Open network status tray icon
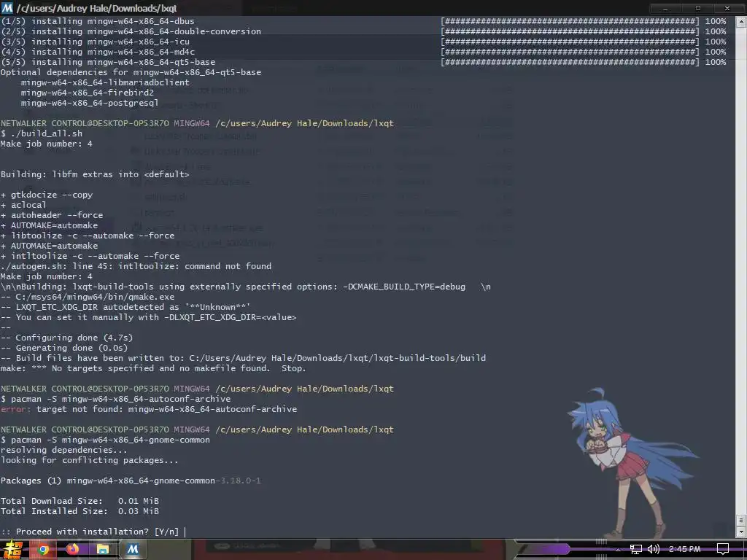Viewport: 747px width, 560px height. pyautogui.click(x=635, y=550)
